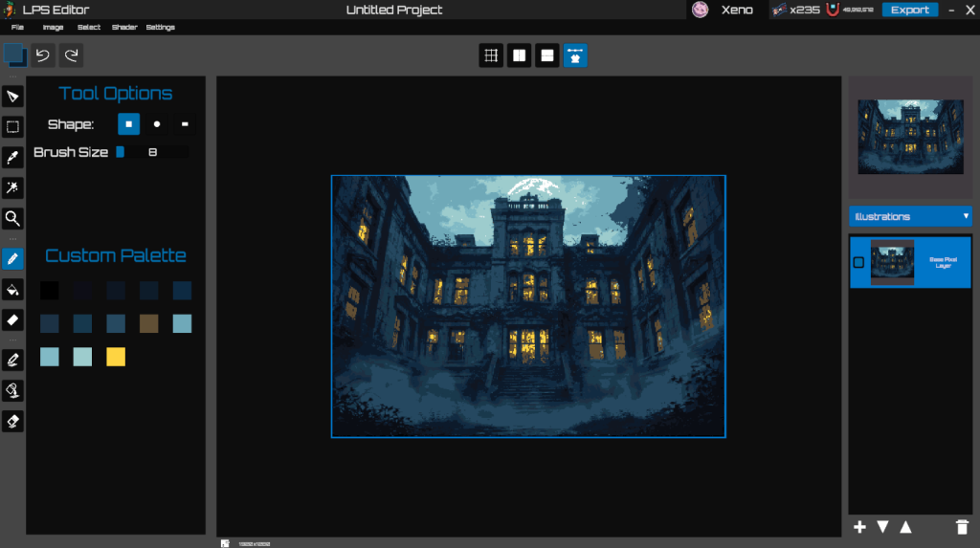Viewport: 980px width, 548px height.
Task: Open the Settings menu
Action: tap(161, 28)
